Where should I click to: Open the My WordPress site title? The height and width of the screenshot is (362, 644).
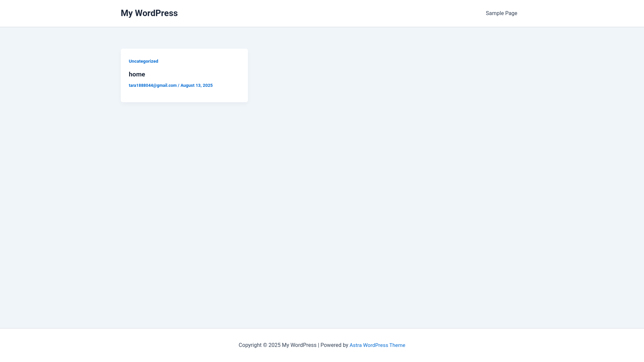(149, 13)
